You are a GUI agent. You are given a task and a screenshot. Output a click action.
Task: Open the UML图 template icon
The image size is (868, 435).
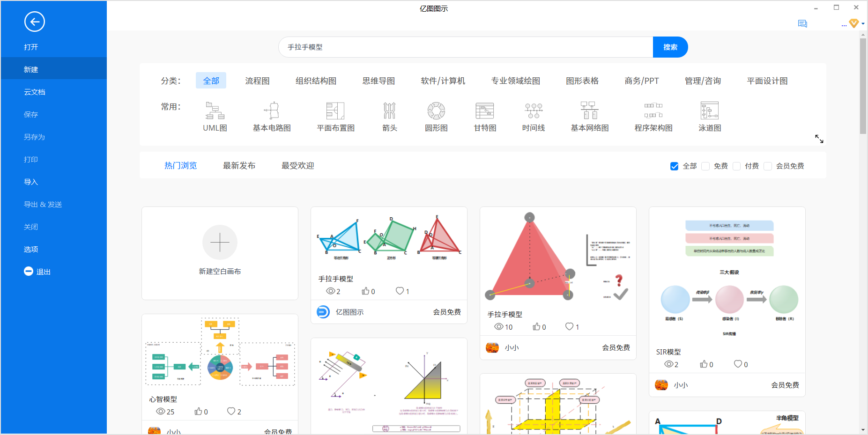coord(215,111)
